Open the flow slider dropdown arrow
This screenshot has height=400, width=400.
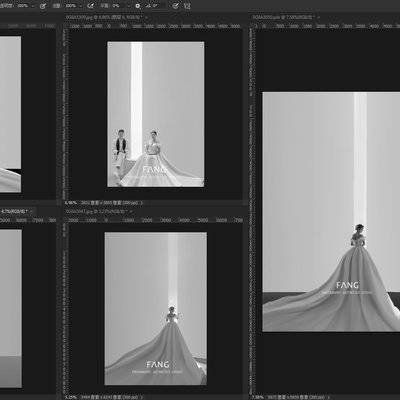(80, 6)
